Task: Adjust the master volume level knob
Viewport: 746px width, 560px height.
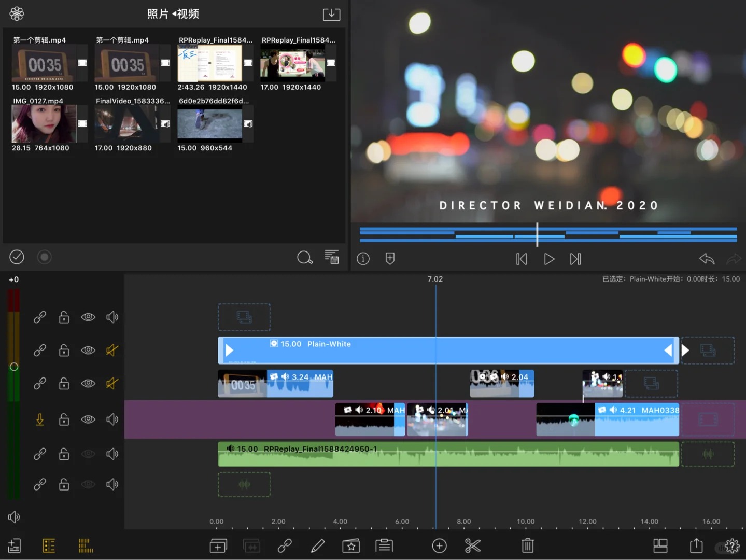Action: pyautogui.click(x=14, y=367)
